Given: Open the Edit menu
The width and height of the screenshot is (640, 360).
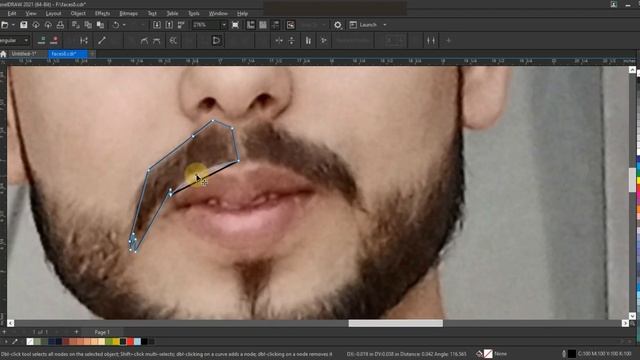Looking at the screenshot, I should point(12,13).
